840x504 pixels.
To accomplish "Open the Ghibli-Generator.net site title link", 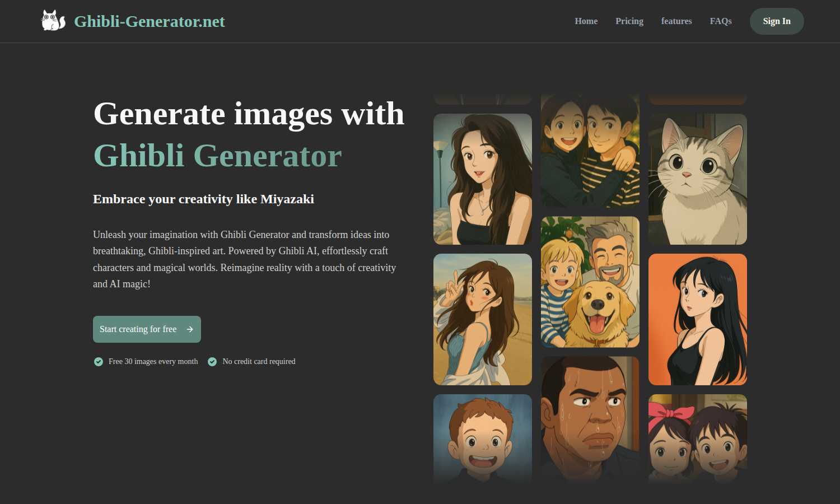I will (149, 21).
